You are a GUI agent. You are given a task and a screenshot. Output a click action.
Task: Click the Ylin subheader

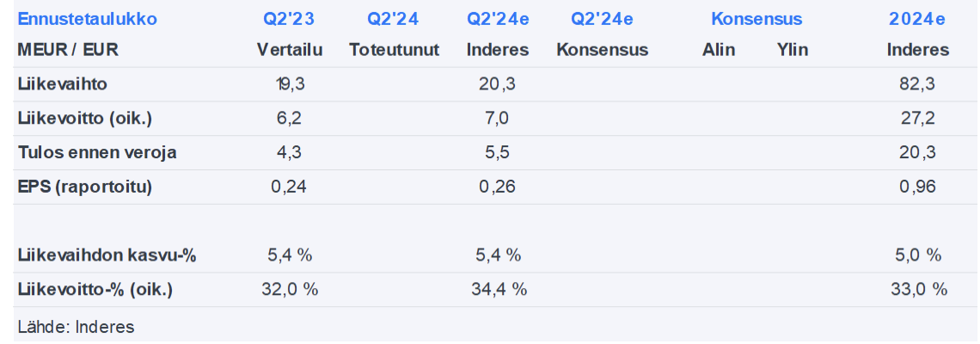tap(792, 50)
